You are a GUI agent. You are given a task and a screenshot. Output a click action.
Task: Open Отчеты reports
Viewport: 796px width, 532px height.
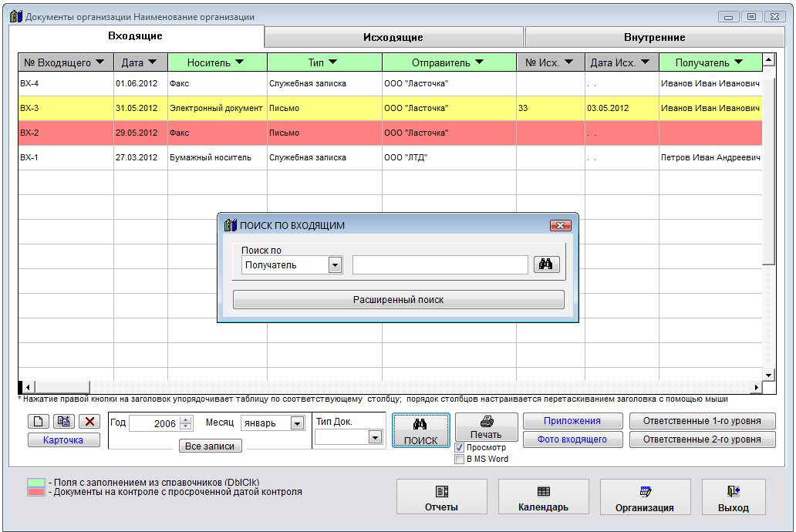(x=442, y=497)
